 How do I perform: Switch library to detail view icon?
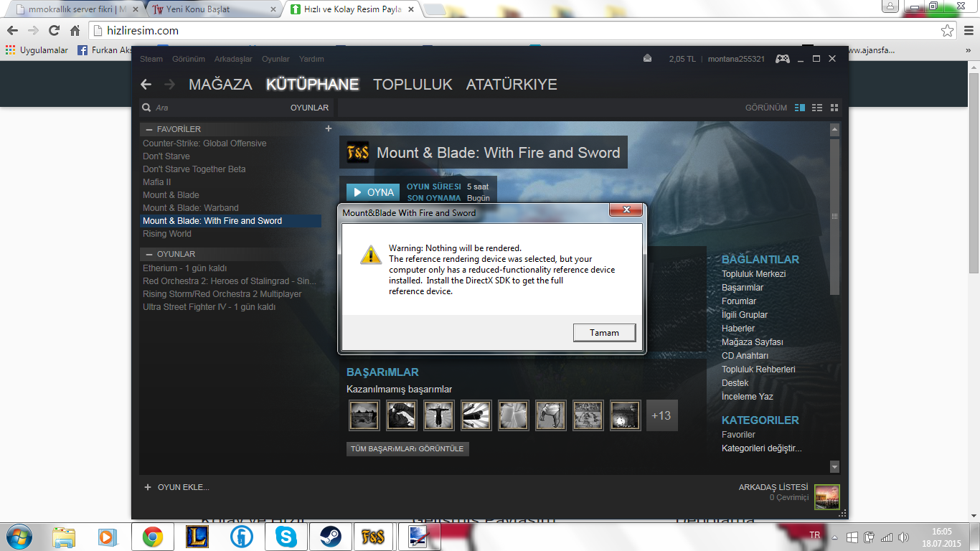pyautogui.click(x=801, y=108)
